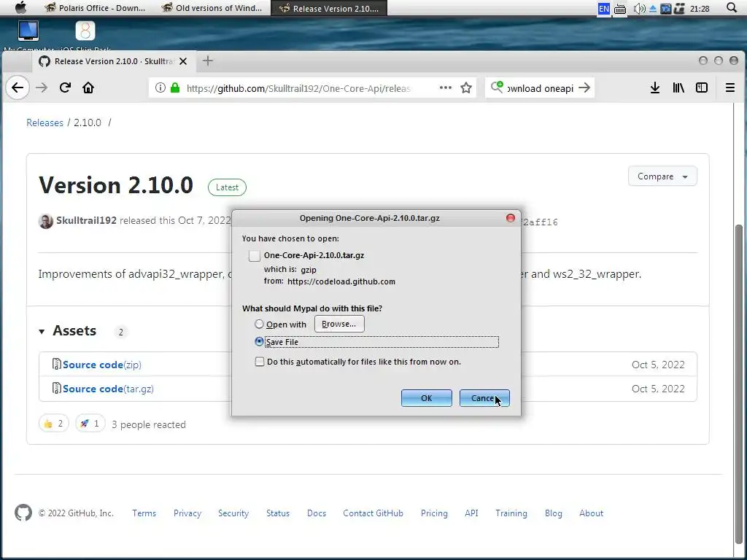The height and width of the screenshot is (560, 747).
Task: Open the Docs footer link
Action: pos(317,513)
